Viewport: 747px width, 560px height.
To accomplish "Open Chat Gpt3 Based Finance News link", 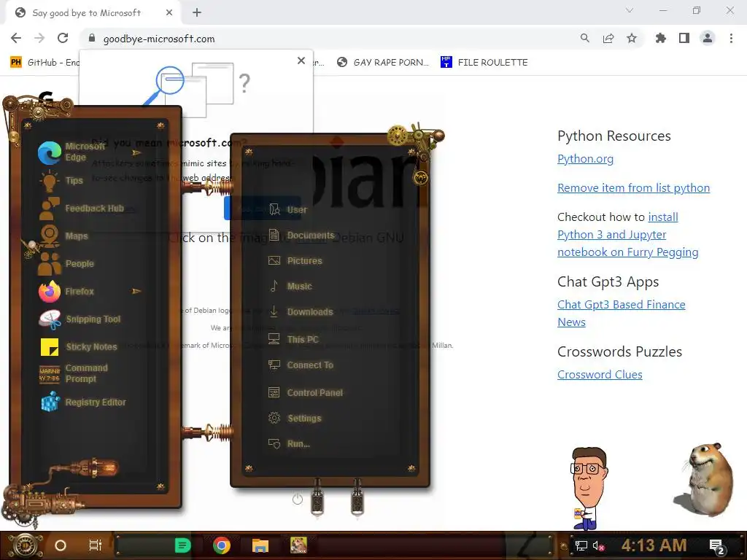I will tap(622, 313).
